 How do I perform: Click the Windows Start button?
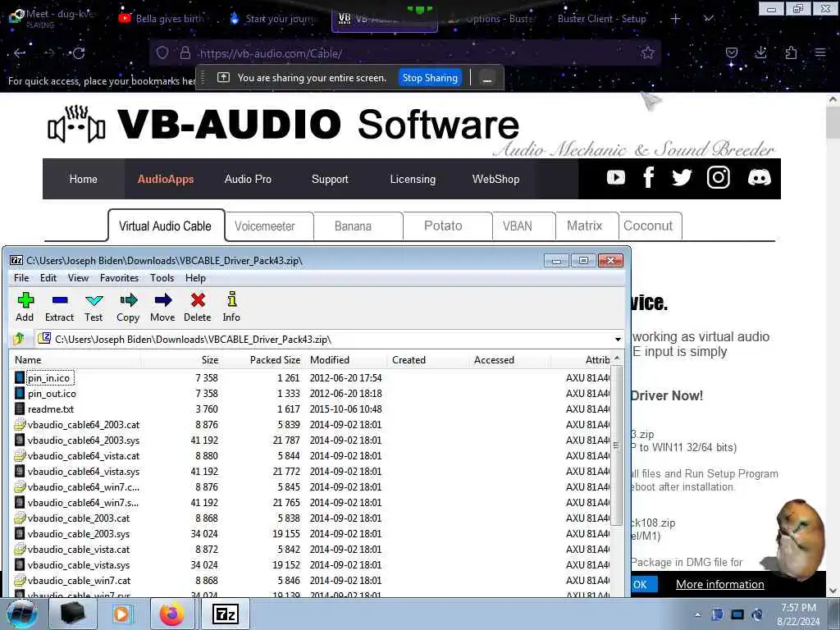click(22, 614)
